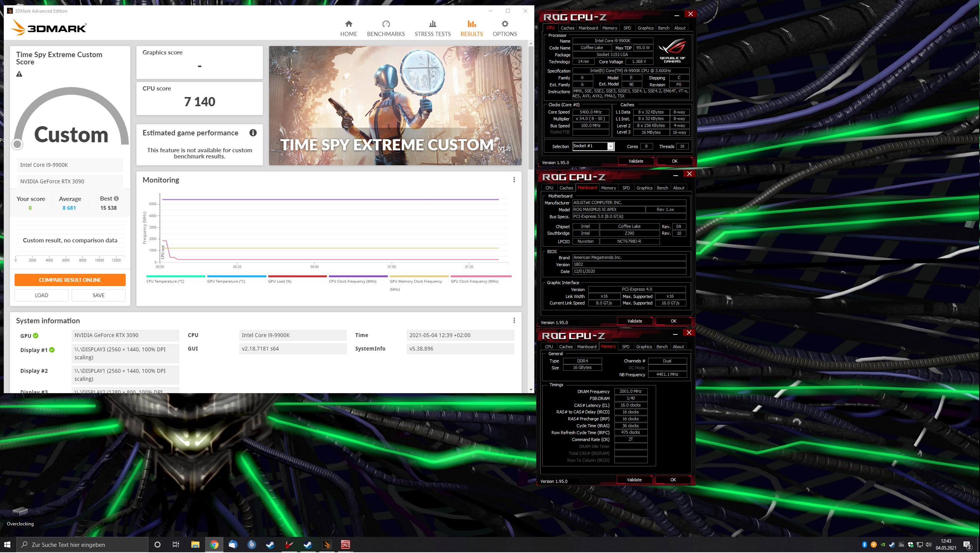Click the Windows taskbar search box
The height and width of the screenshot is (553, 980).
82,545
